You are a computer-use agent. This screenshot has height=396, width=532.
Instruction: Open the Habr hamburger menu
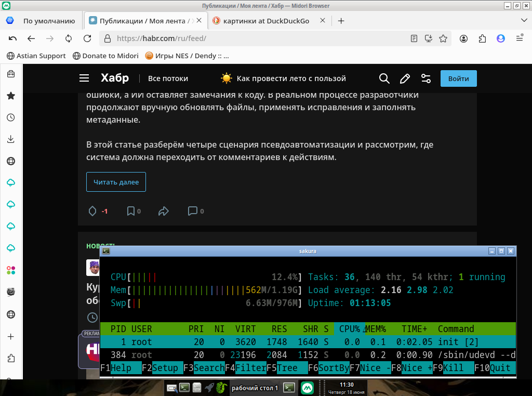(x=84, y=78)
